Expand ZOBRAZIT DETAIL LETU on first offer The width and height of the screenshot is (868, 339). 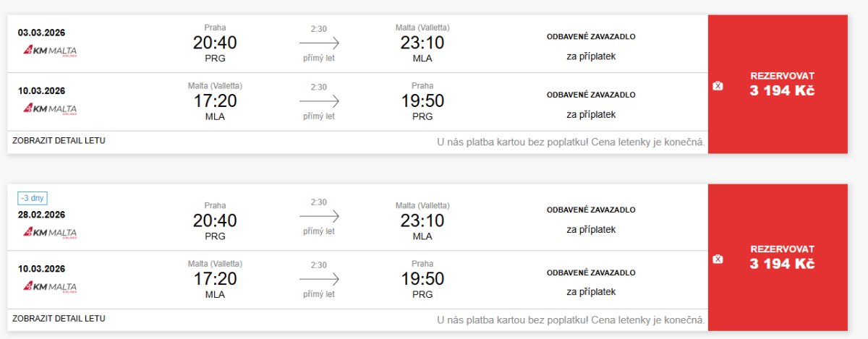point(59,140)
